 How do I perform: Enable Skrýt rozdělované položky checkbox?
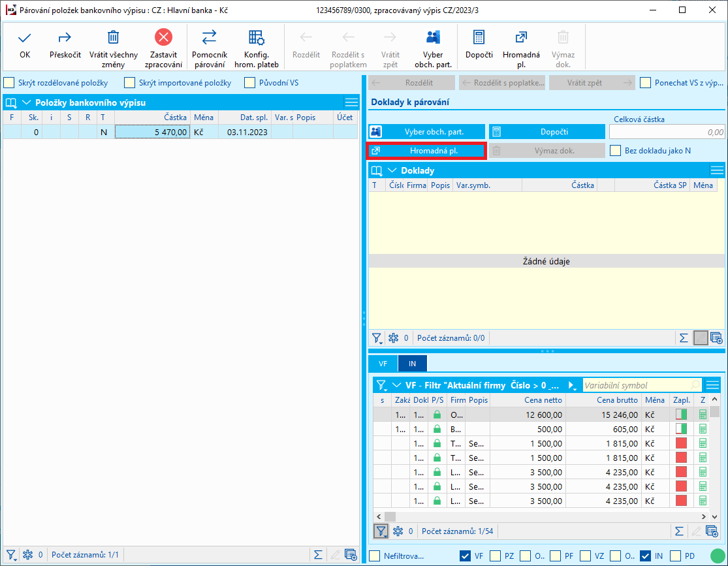(x=9, y=83)
